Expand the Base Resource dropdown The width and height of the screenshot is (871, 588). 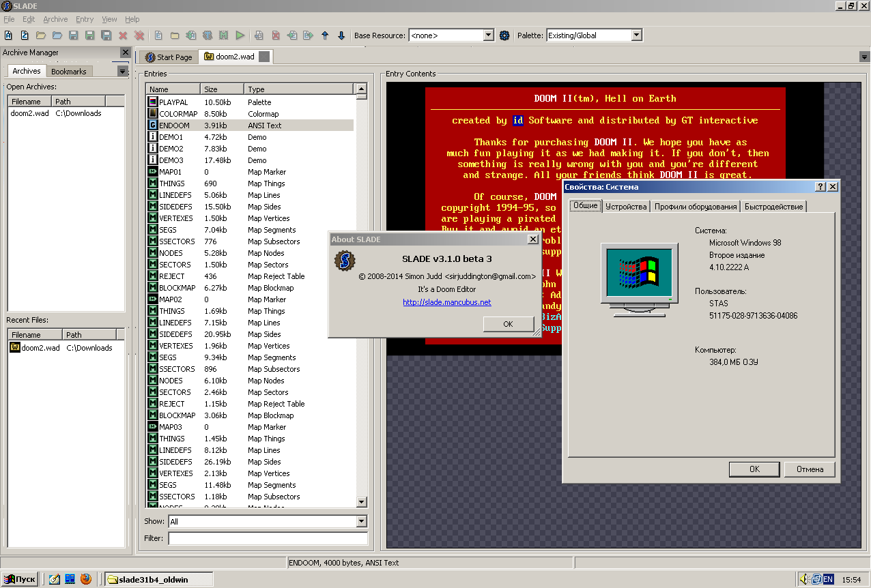[x=488, y=35]
